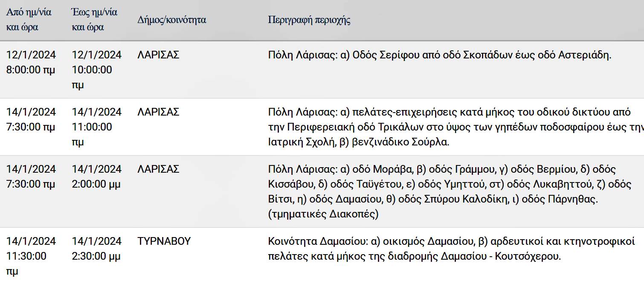Select start time cell of the βενζινάδικο Σούρλα row

click(x=31, y=119)
